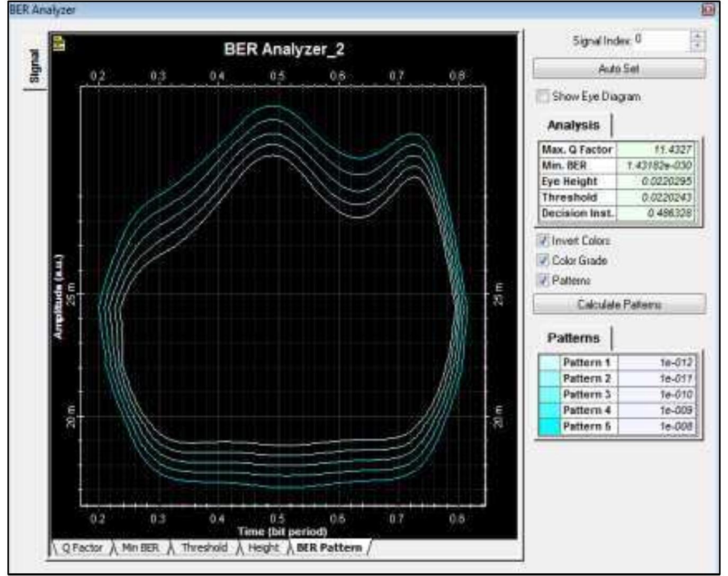This screenshot has height=576, width=728.
Task: Open the Pattern 3 color swatch
Action: point(549,394)
